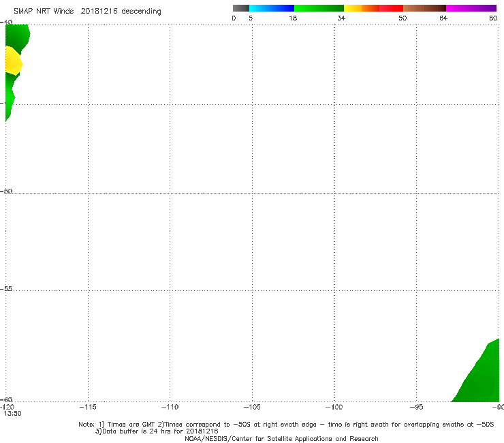
Task: Click the yellow wind patch near the left edge
Action: (x=13, y=61)
